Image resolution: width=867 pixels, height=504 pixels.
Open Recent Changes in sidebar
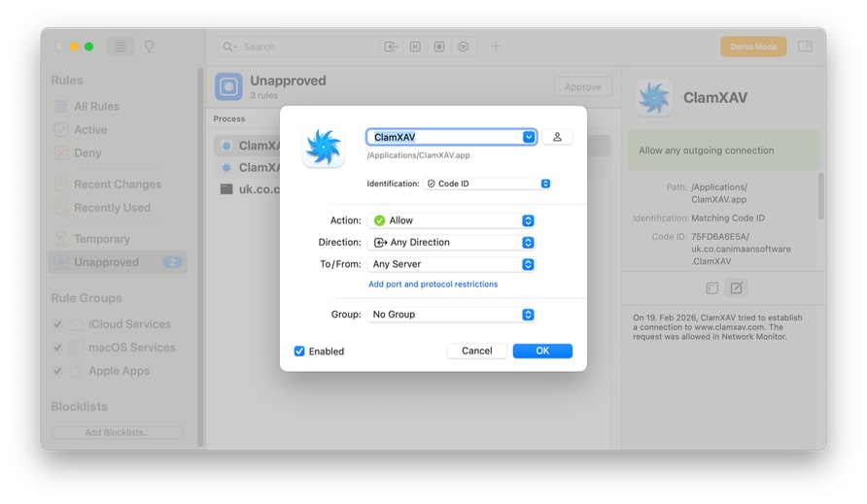(x=118, y=185)
